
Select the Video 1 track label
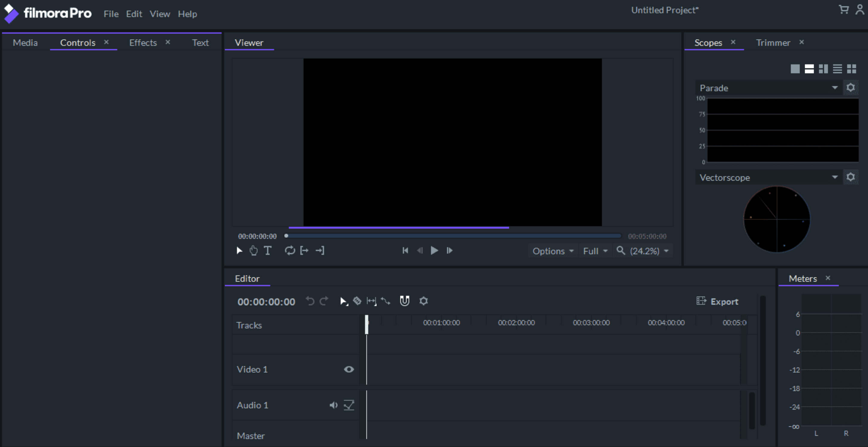pyautogui.click(x=252, y=369)
